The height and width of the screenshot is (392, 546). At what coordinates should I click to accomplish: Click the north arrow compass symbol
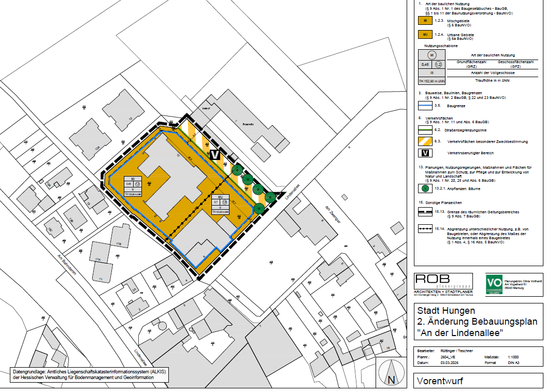point(393,373)
